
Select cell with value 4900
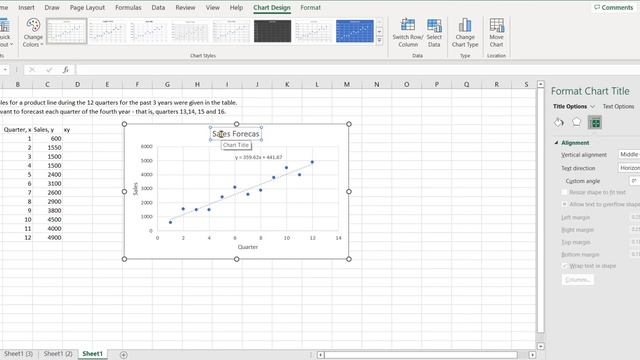pos(47,238)
